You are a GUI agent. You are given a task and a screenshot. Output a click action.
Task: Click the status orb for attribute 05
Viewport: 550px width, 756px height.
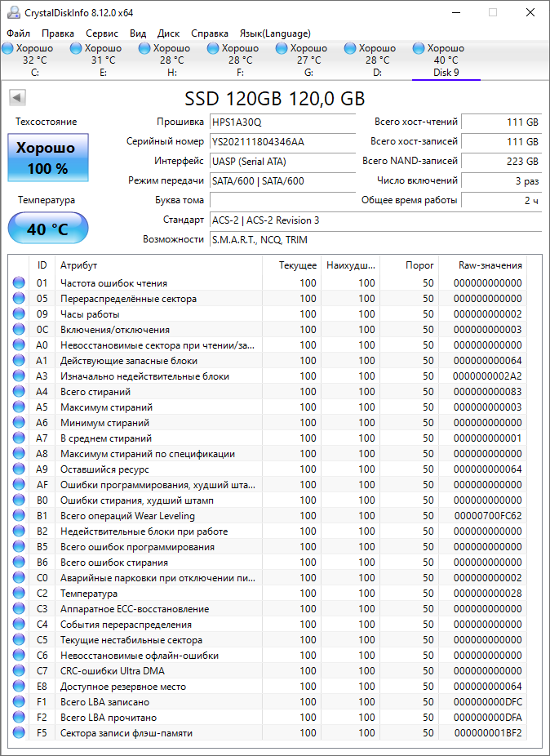19,299
